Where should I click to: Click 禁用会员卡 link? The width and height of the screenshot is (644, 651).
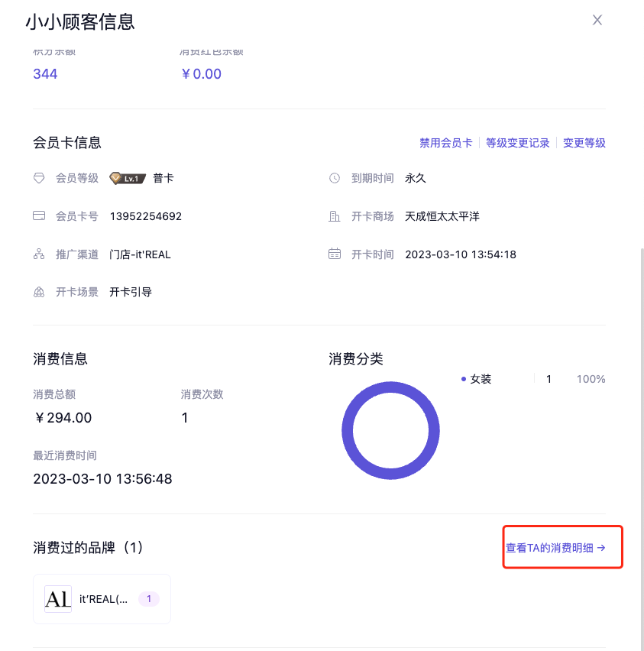[445, 143]
